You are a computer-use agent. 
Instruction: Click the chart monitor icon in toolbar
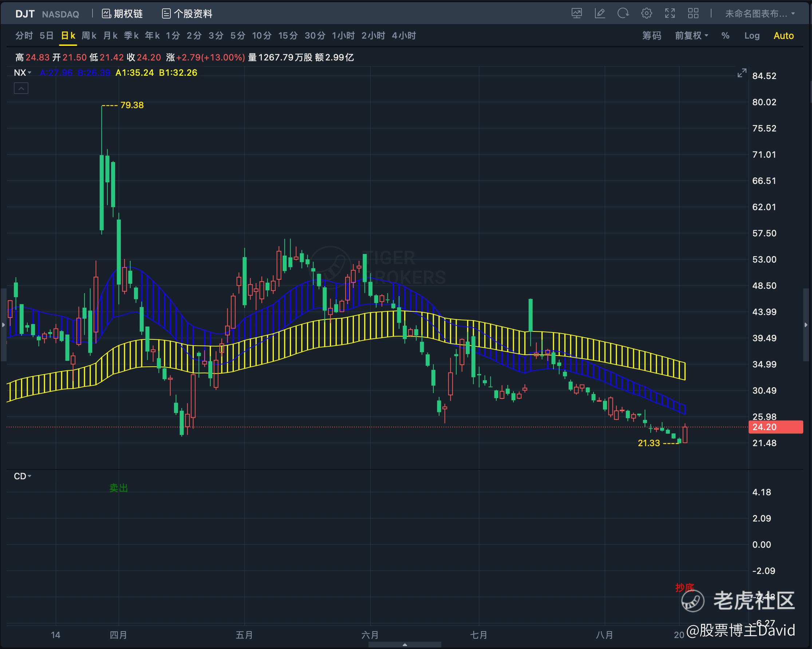[576, 13]
